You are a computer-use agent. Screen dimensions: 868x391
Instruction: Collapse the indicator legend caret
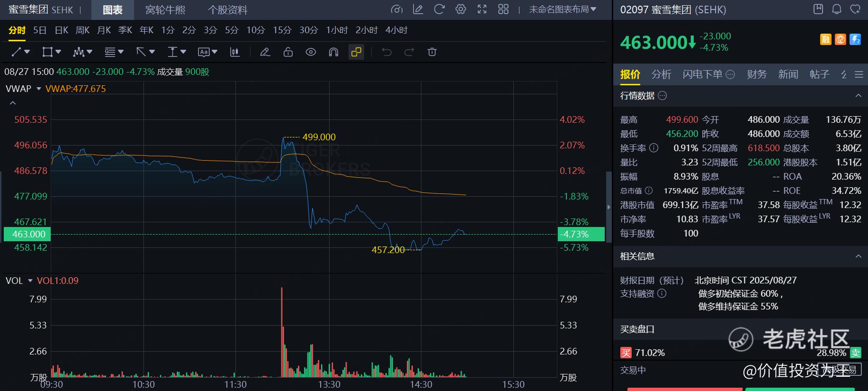coord(13,103)
